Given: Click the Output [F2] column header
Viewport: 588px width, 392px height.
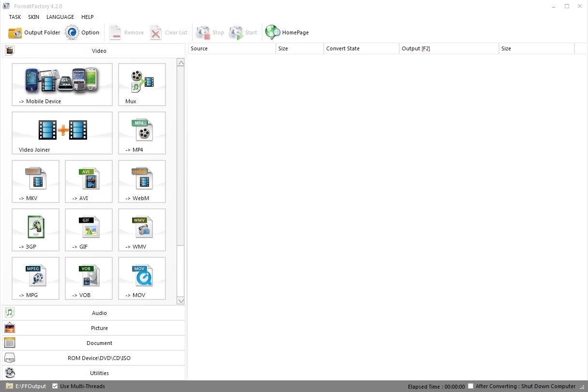Looking at the screenshot, I should 449,48.
